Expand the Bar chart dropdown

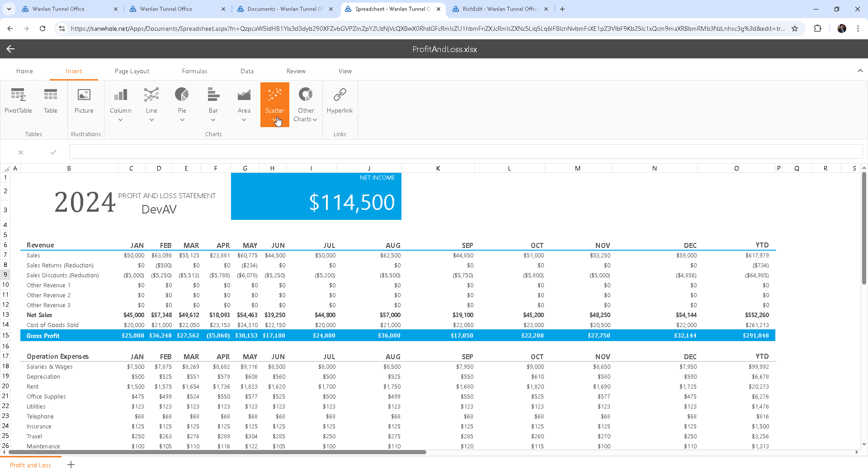(213, 120)
